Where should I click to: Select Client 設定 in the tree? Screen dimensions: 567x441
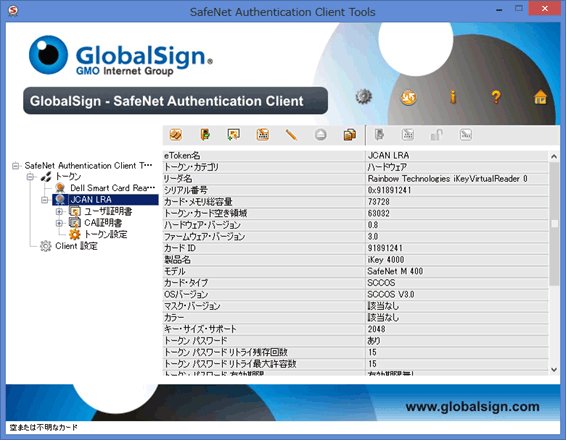[x=76, y=246]
